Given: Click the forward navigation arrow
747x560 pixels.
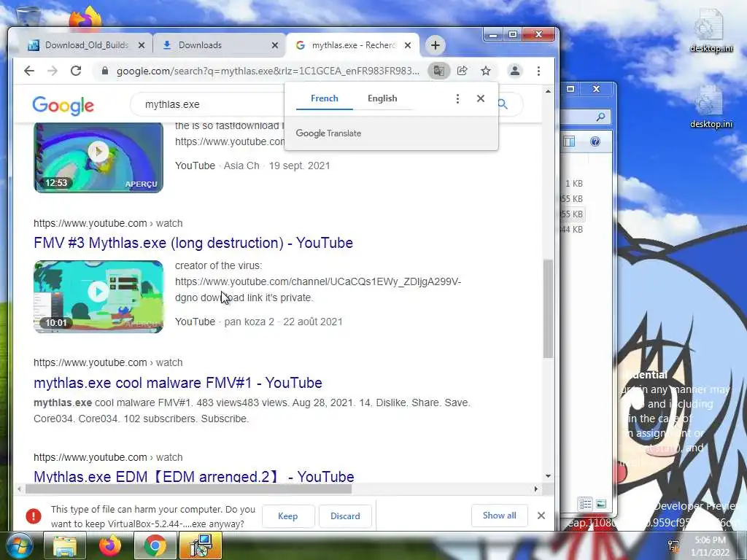Looking at the screenshot, I should 53,71.
